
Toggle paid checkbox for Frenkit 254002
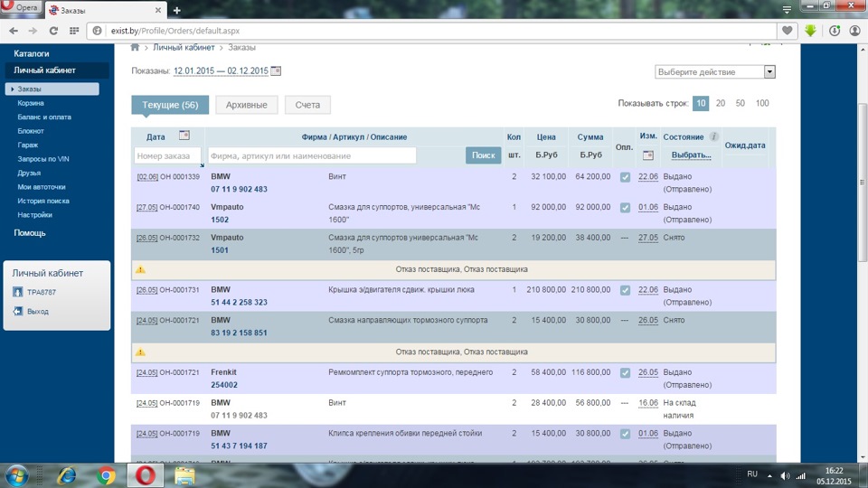point(625,373)
